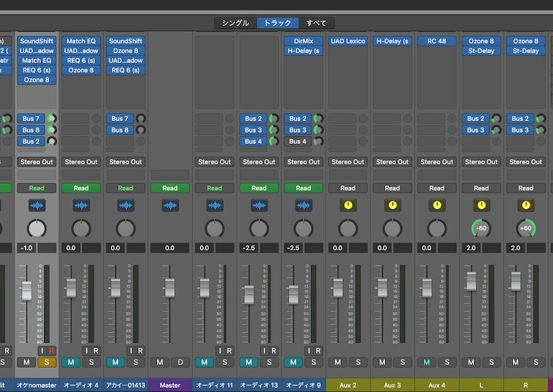Click Bus 2 send knob on R strip
This screenshot has width=553, height=392.
[541, 118]
